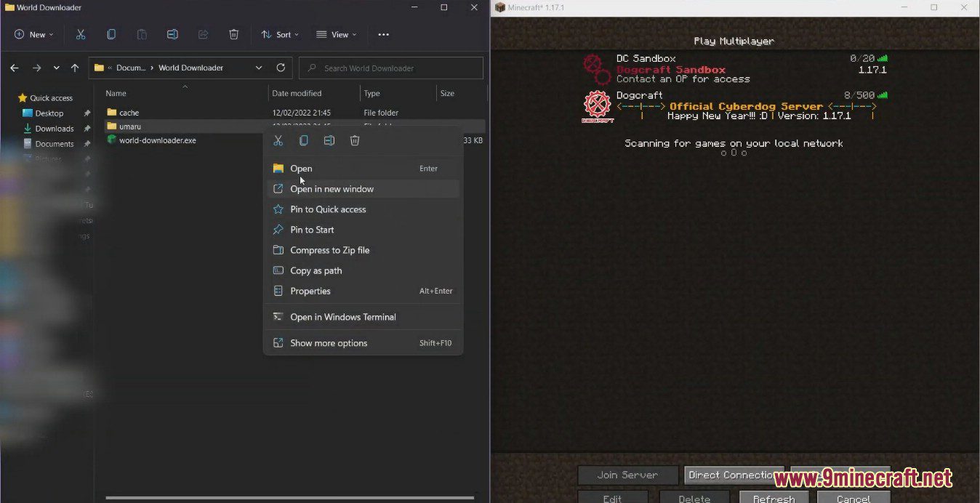
Task: Select the Cut icon in Explorer toolbar
Action: [x=81, y=34]
